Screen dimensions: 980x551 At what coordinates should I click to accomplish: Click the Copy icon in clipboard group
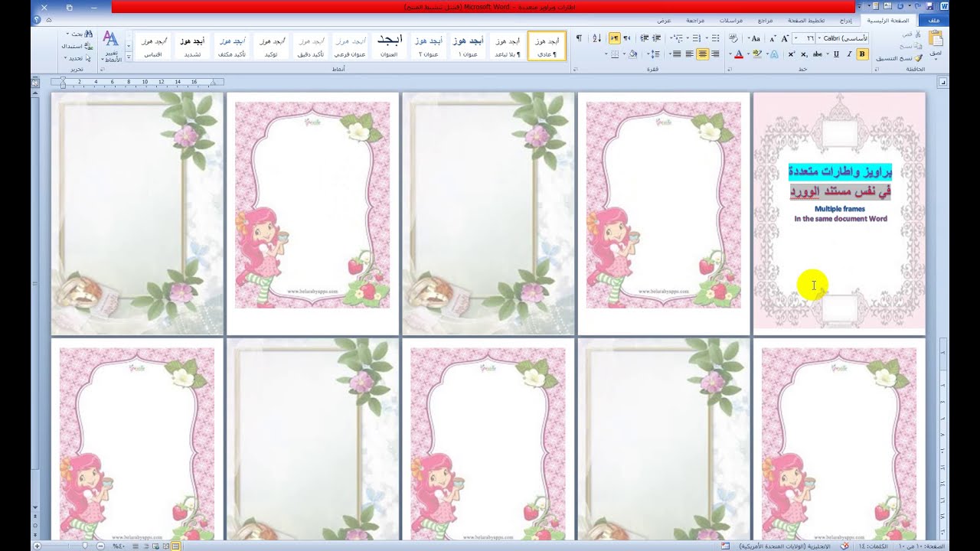pos(919,46)
